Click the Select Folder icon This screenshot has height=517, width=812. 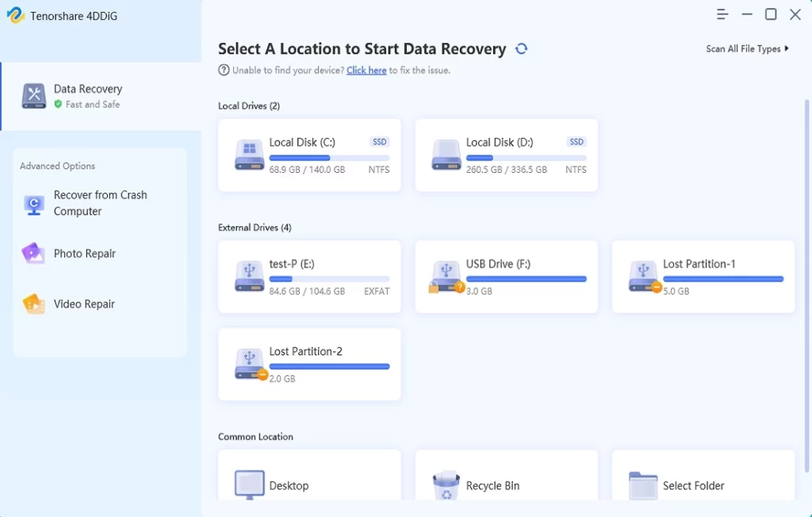643,485
